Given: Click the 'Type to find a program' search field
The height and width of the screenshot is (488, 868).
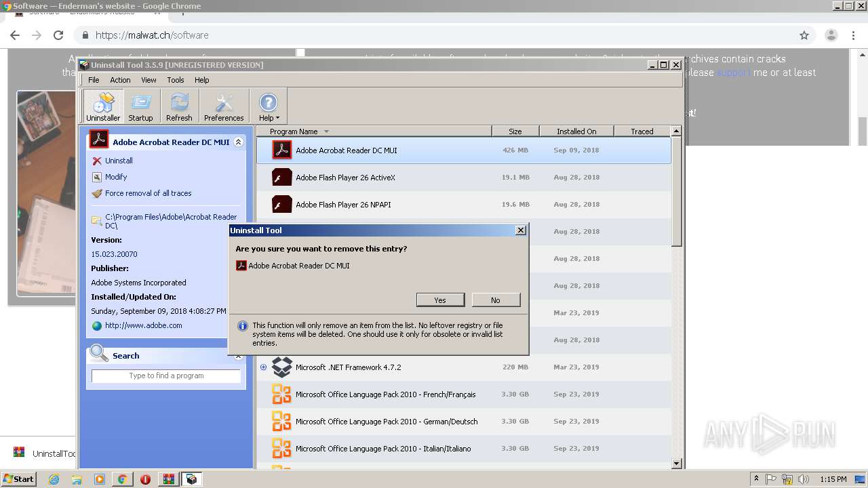Looking at the screenshot, I should pos(166,375).
